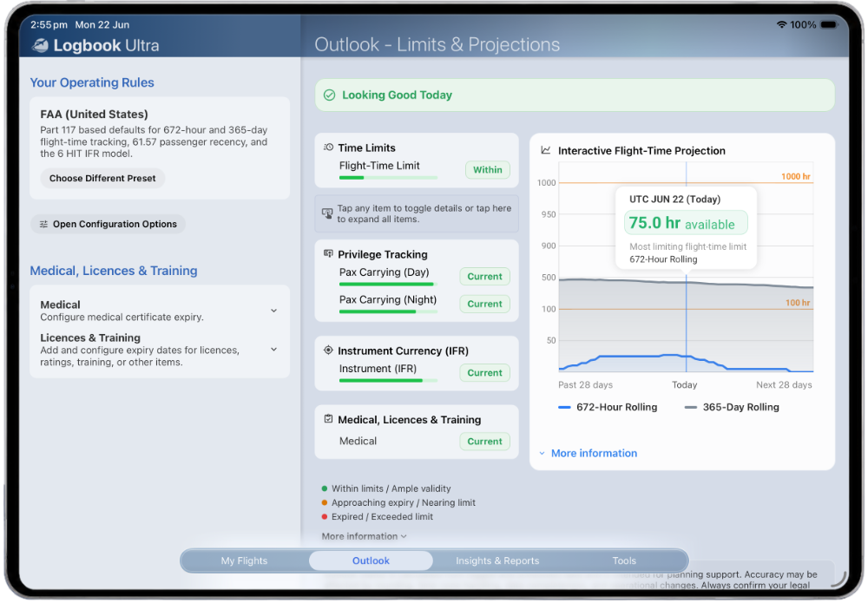This screenshot has height=603, width=868.
Task: Click the Expired / Exceeded limit legend entry
Action: [x=377, y=517]
